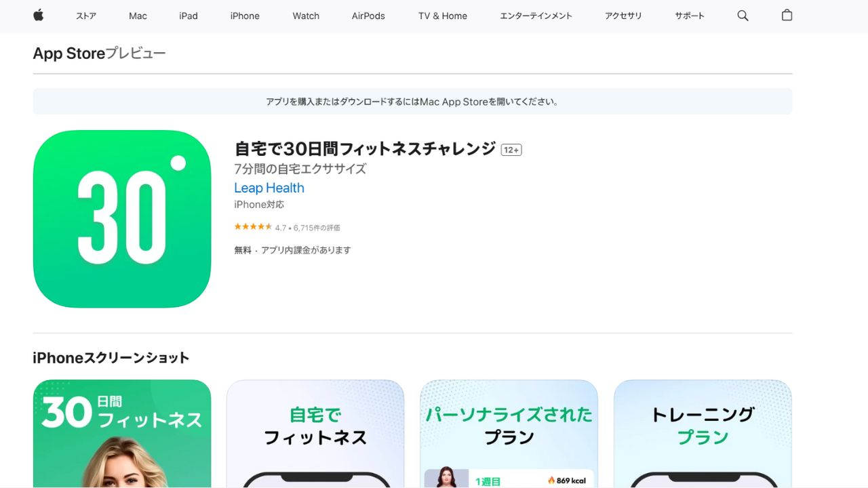Click the 無料 アプリ内課金があります text
Screen dimensions: 868x488
[x=293, y=250]
